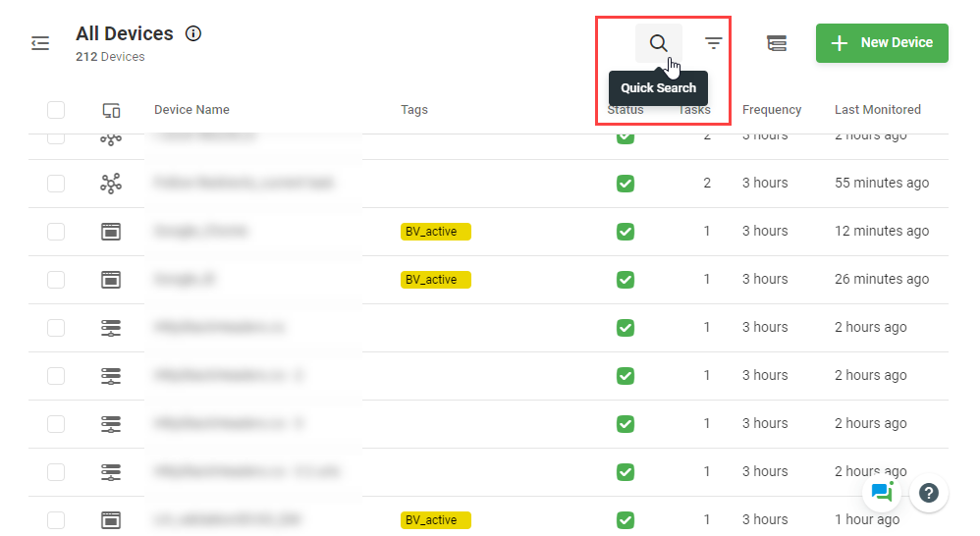Select checkbox for 26 minutes ago device

(56, 280)
